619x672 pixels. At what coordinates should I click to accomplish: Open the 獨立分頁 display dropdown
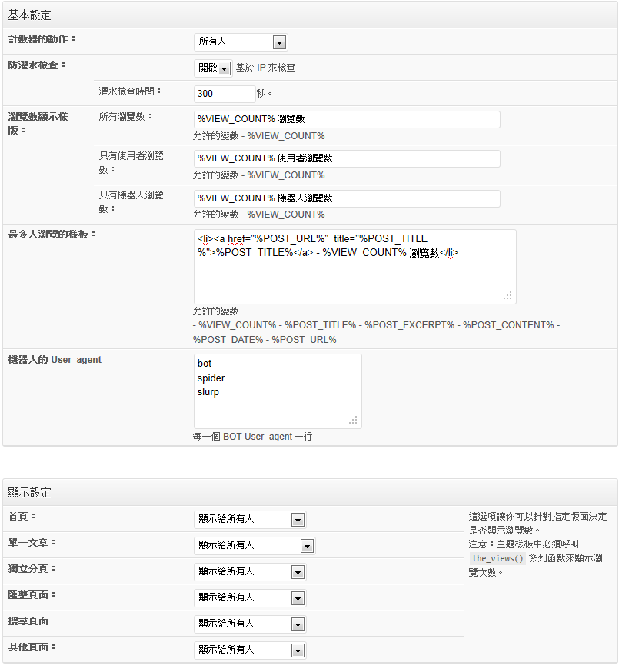pos(249,571)
